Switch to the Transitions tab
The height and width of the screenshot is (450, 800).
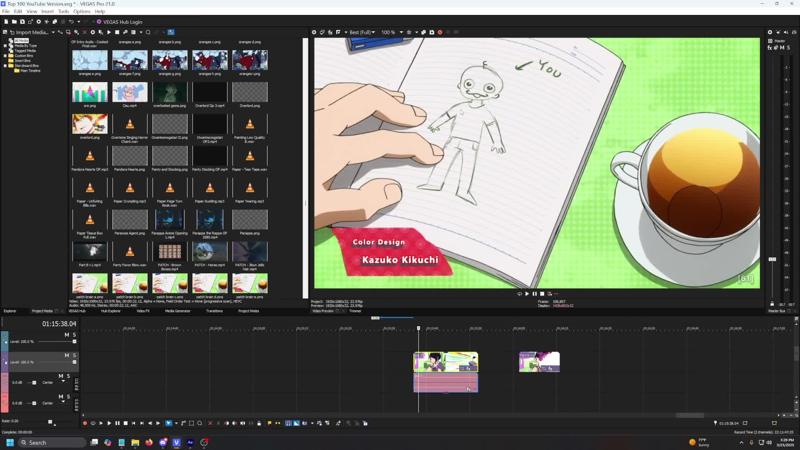(214, 311)
